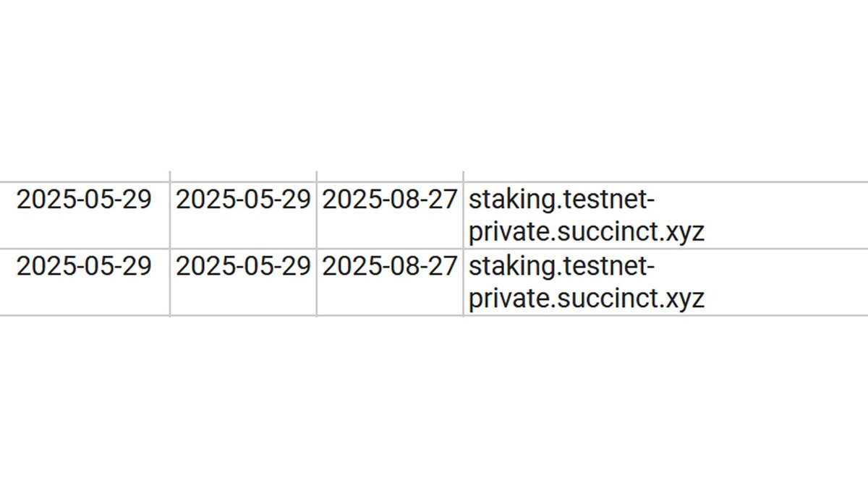Select the first-row 2025-08-27 cell
This screenshot has height=488, width=868.
[390, 215]
